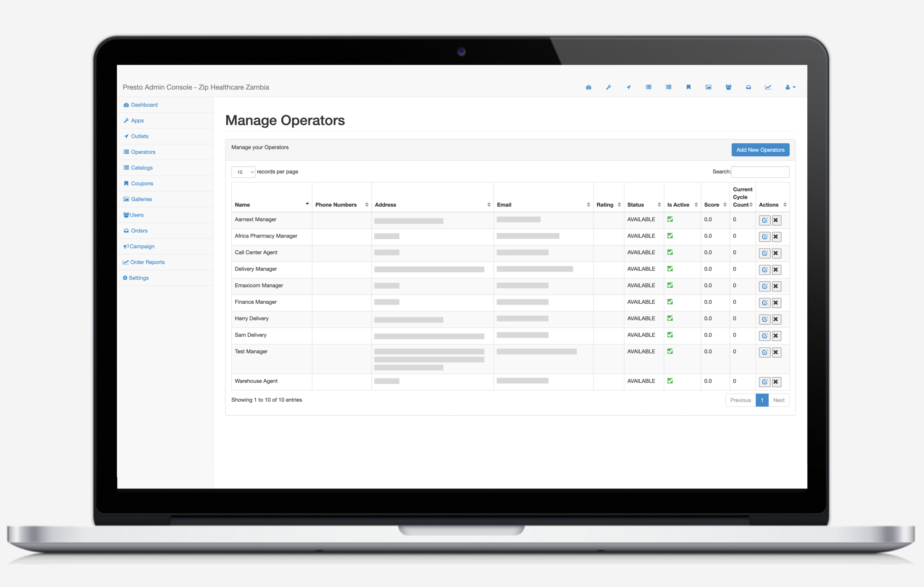The image size is (924, 587).
Task: Open Settings from the sidebar
Action: 138,278
